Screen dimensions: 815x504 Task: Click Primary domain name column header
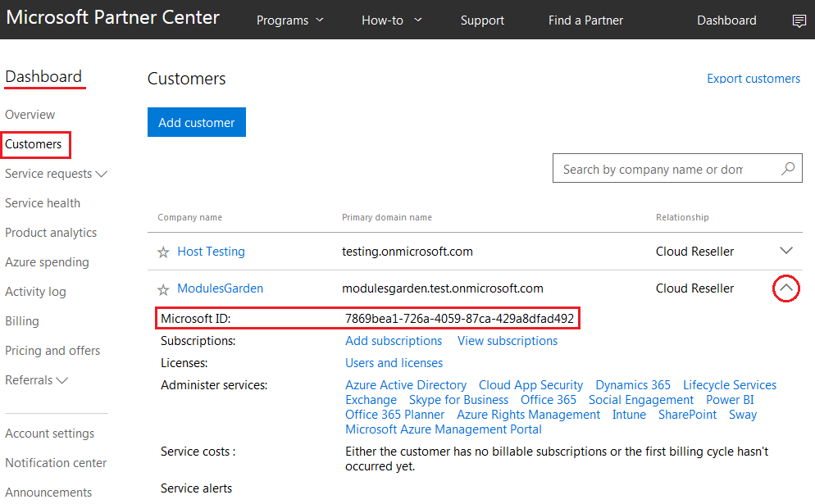tap(387, 217)
